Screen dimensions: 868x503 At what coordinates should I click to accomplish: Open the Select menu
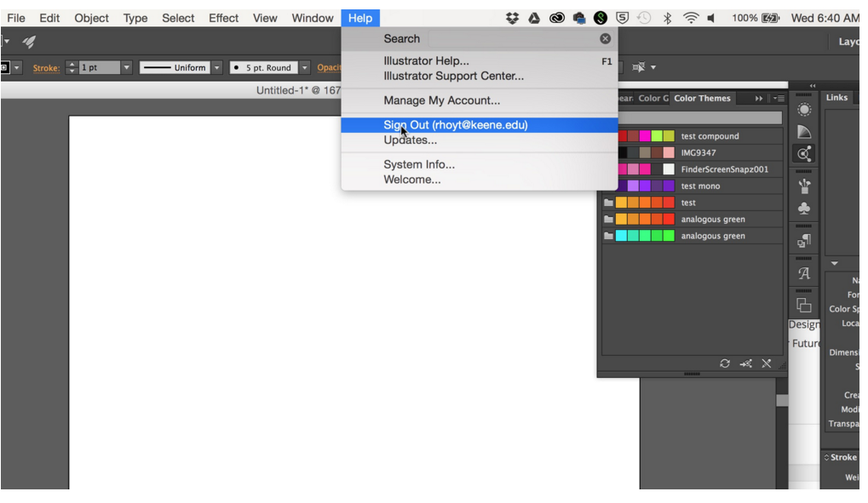click(x=178, y=18)
